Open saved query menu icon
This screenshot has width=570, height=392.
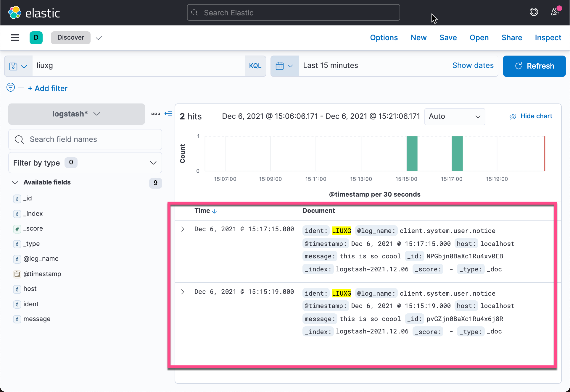(x=18, y=66)
